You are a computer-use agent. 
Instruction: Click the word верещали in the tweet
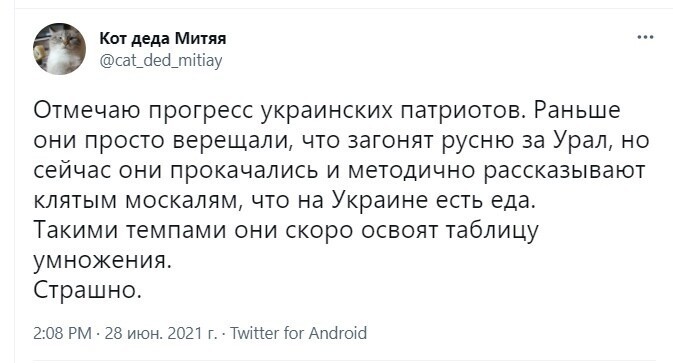pos(230,141)
